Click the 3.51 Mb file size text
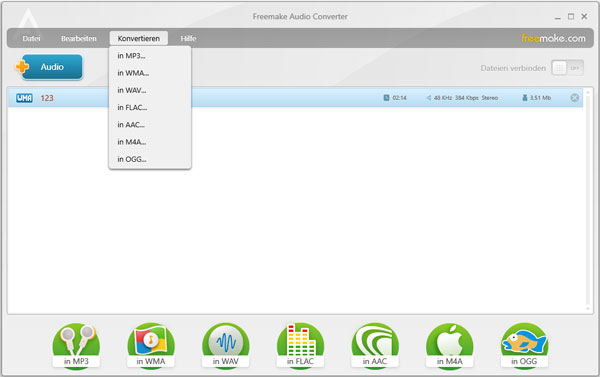Screen dimensions: 600x377 pos(540,98)
